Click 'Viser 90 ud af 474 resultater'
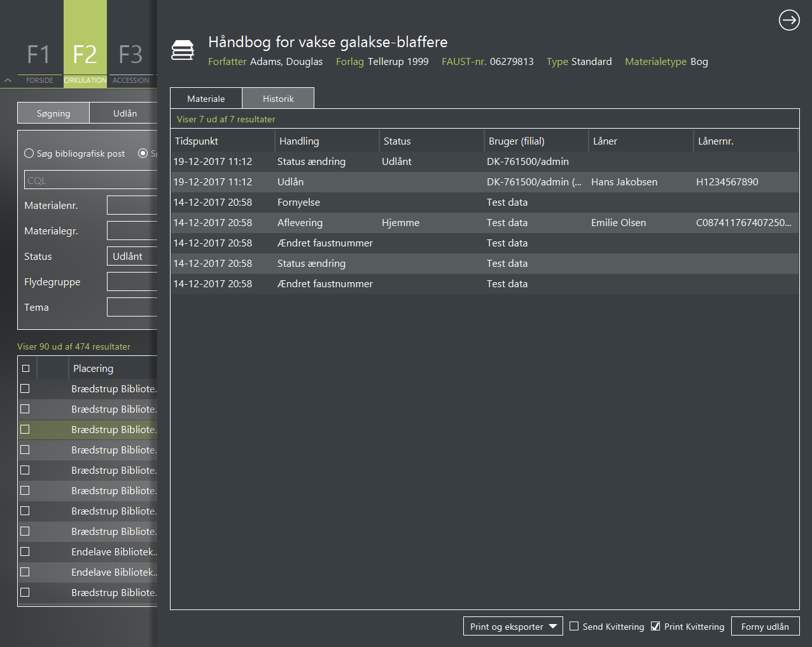Viewport: 812px width, 647px height. (74, 346)
